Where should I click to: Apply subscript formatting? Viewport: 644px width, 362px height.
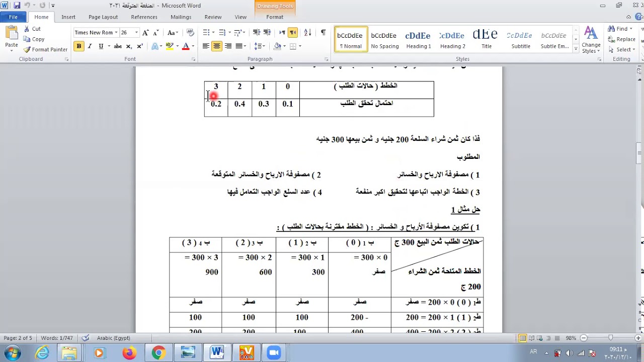[129, 46]
